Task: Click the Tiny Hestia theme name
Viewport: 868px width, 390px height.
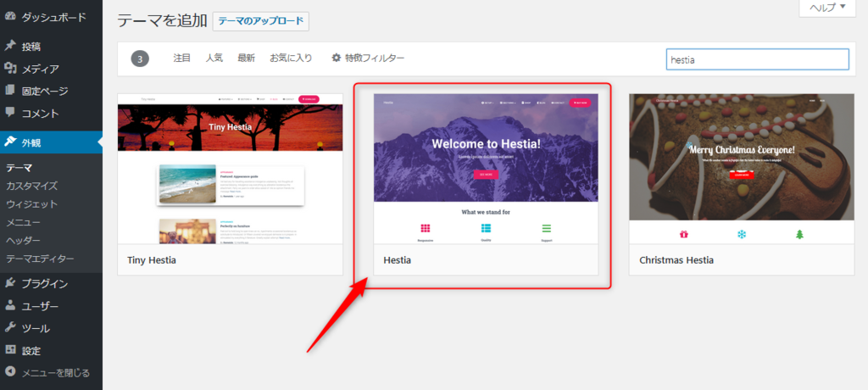Action: coord(152,259)
